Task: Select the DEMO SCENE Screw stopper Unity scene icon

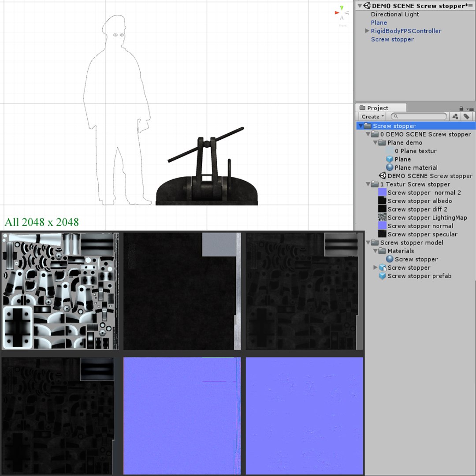Action: coord(382,176)
